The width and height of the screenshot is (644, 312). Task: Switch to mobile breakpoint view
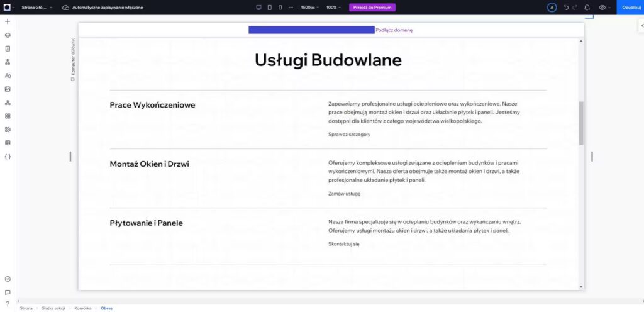(x=280, y=8)
